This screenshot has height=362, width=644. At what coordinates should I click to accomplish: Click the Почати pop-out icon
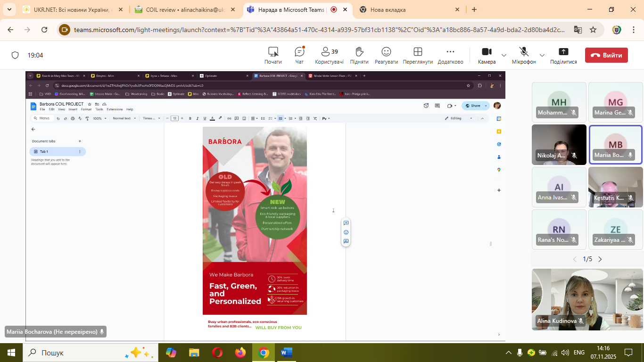(273, 55)
